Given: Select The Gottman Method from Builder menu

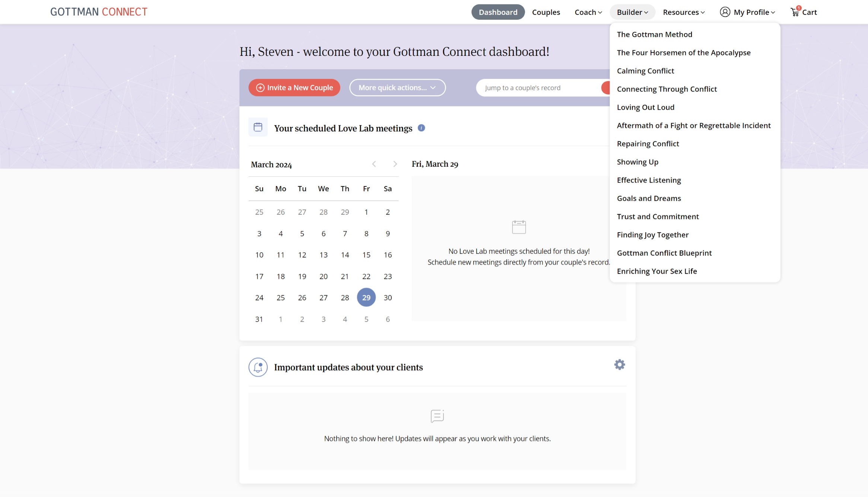Looking at the screenshot, I should click(654, 35).
